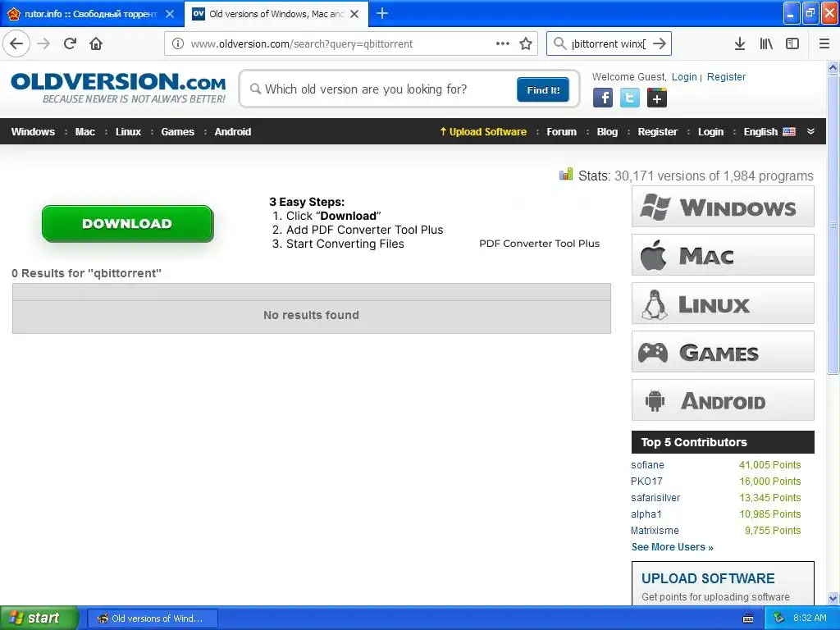Open the page actions three-dot menu
Viewport: 840px width, 630px height.
[503, 43]
